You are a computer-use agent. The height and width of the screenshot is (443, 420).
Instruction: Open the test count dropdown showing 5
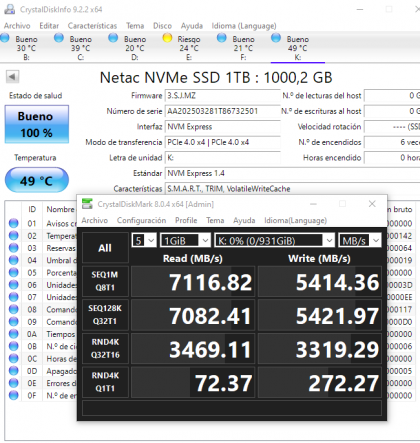pos(144,240)
